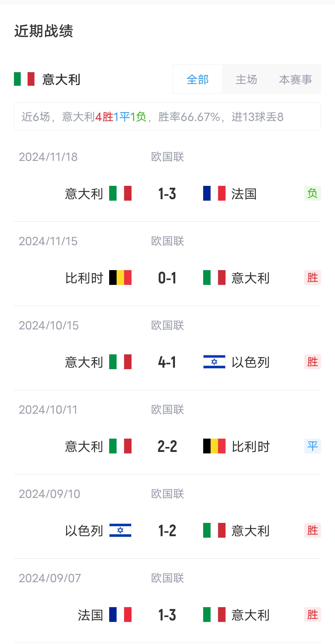Image resolution: width=335 pixels, height=644 pixels.
Task: Tap the Belgium flag in the 2024/10/11 match
Action: point(214,446)
